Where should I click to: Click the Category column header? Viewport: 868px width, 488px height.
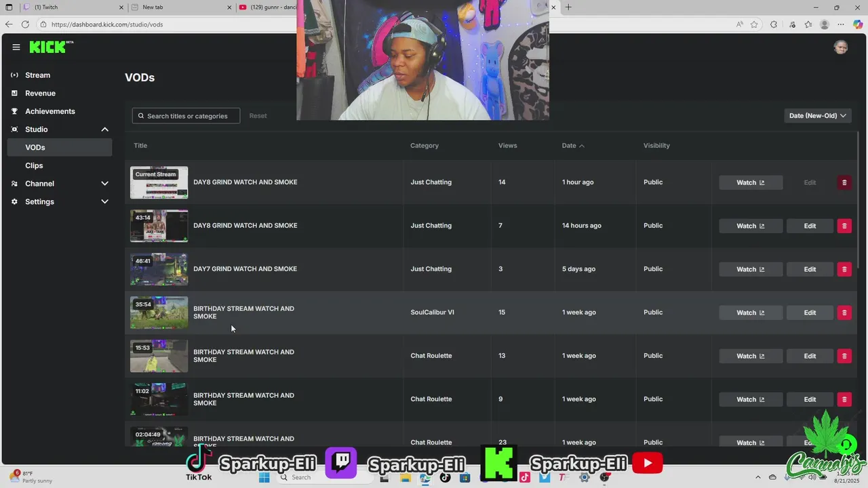425,146
